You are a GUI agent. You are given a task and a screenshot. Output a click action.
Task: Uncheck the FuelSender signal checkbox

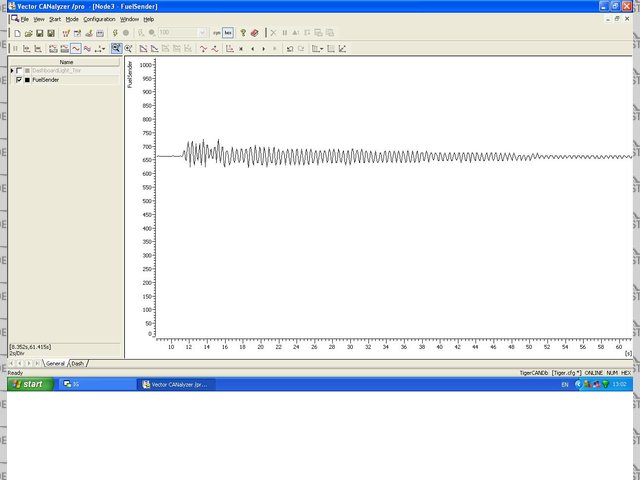coord(19,80)
